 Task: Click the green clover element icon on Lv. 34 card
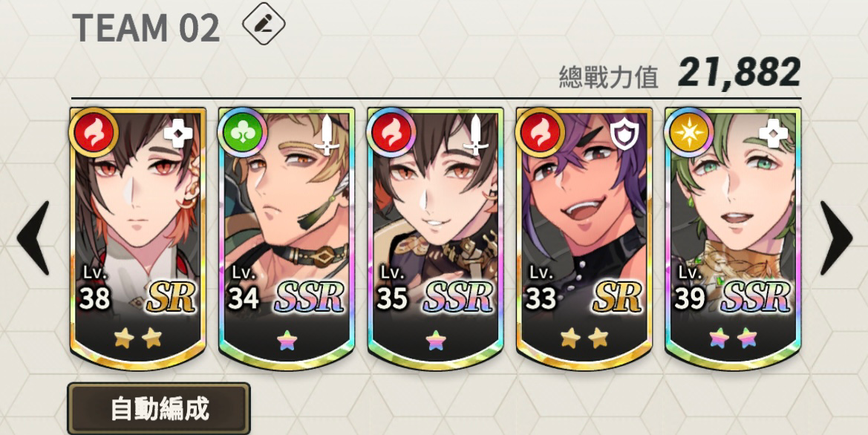[x=242, y=133]
